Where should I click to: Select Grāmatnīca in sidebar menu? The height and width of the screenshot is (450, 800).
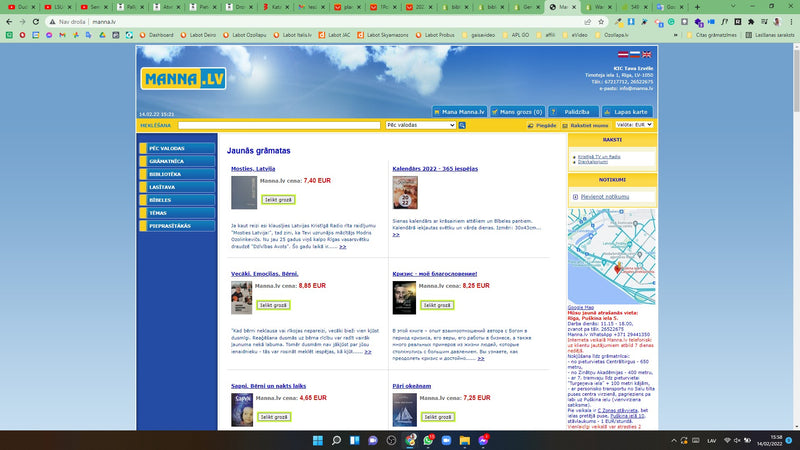point(177,161)
